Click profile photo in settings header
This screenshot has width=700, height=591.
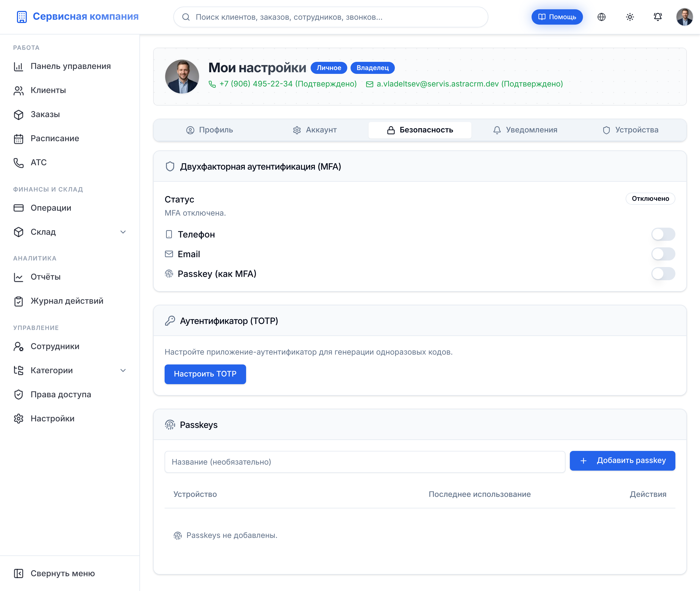point(182,77)
